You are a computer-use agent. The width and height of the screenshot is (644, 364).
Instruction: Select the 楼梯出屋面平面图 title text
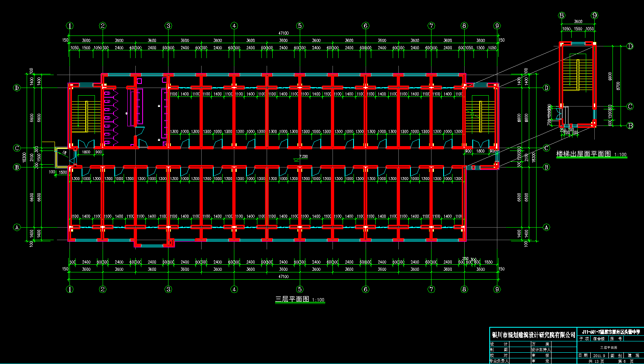[x=583, y=154]
